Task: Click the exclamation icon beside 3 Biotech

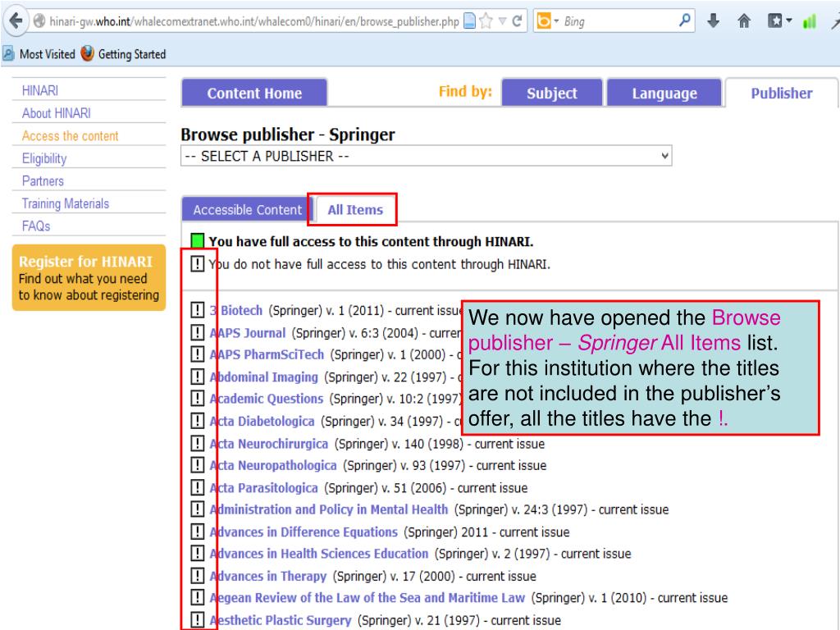Action: pyautogui.click(x=198, y=309)
